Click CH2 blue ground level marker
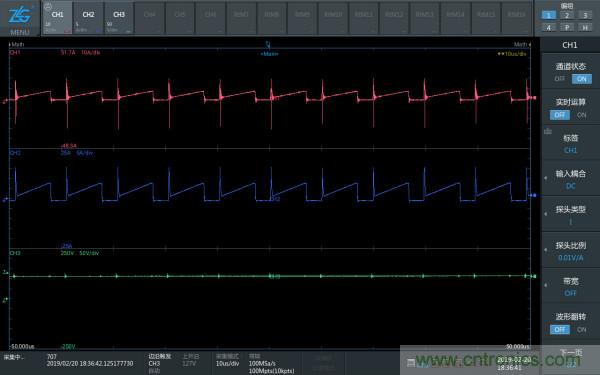This screenshot has height=375, width=600. coord(5,200)
